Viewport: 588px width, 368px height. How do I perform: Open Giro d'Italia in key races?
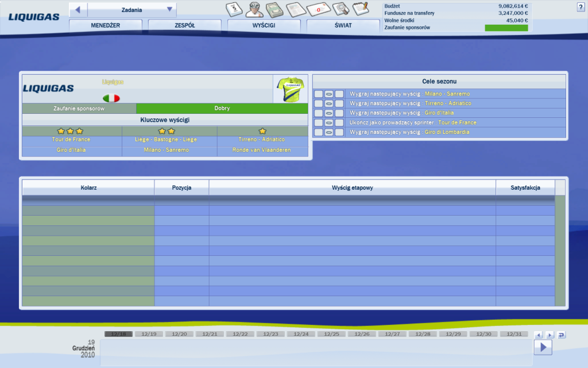coord(71,150)
